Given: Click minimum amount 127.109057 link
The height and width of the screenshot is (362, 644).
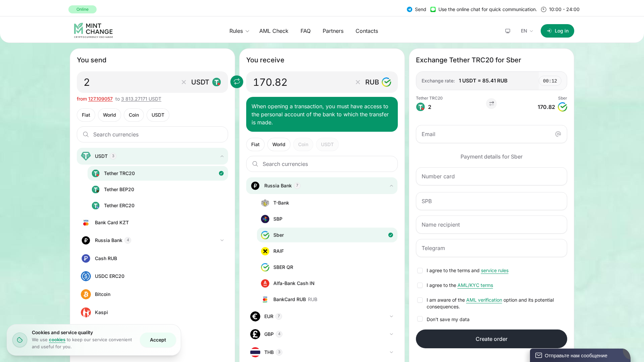Looking at the screenshot, I should [100, 99].
